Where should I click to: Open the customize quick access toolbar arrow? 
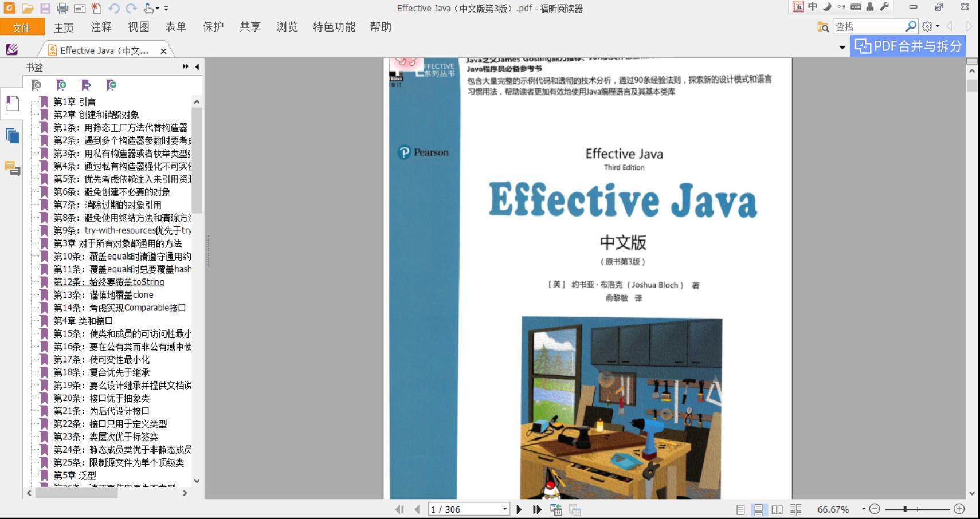[166, 9]
